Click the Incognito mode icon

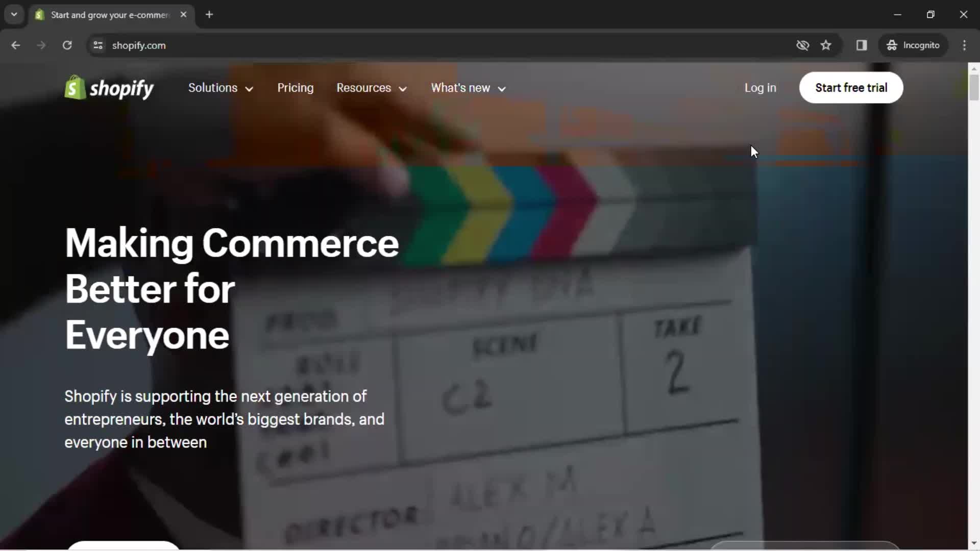click(892, 45)
